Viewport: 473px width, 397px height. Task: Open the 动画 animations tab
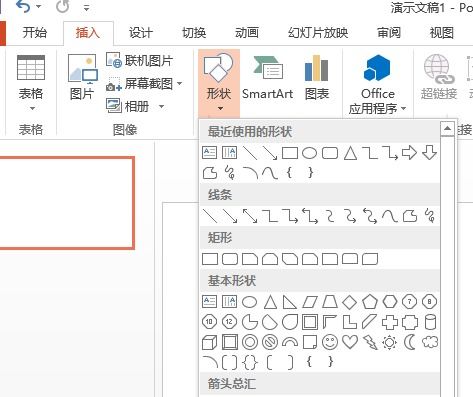click(x=247, y=33)
